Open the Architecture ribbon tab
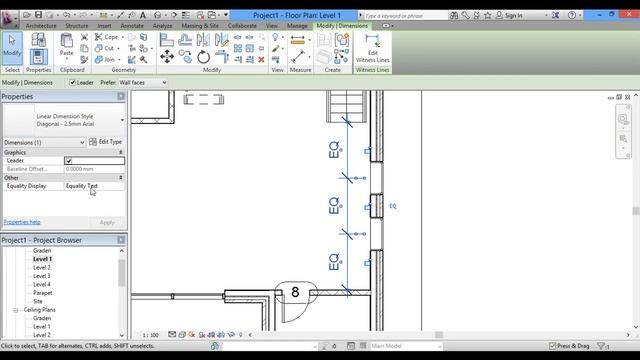This screenshot has height=360, width=640. point(41,26)
